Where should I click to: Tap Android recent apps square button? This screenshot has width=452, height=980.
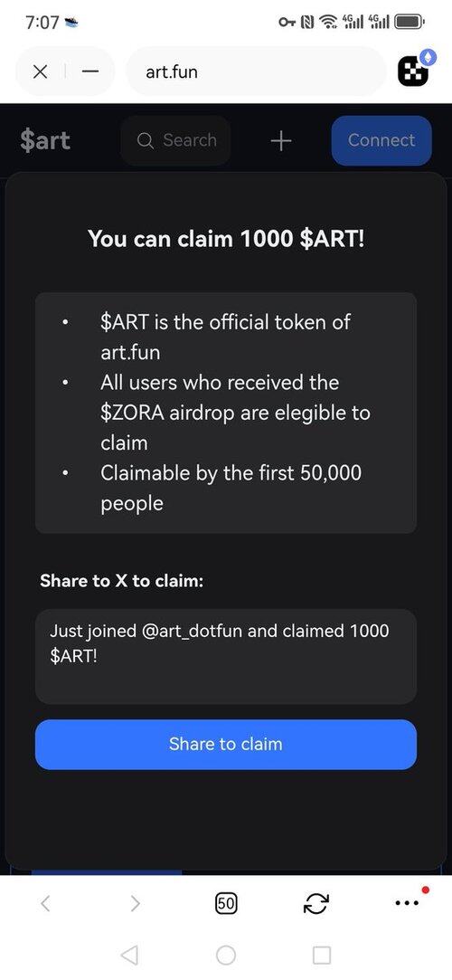point(322,955)
